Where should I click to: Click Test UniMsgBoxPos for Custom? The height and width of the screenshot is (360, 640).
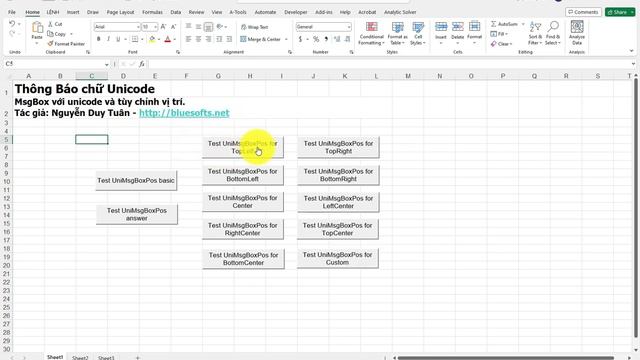point(338,258)
